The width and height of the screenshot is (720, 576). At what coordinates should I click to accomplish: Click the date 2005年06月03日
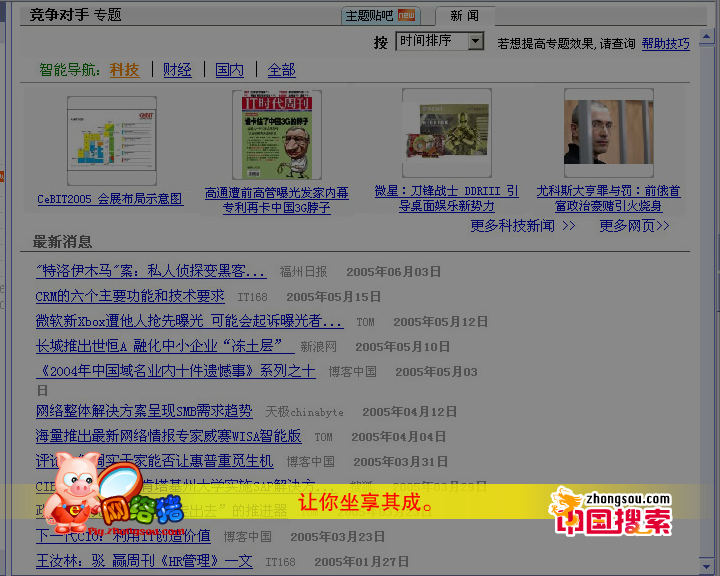(394, 272)
